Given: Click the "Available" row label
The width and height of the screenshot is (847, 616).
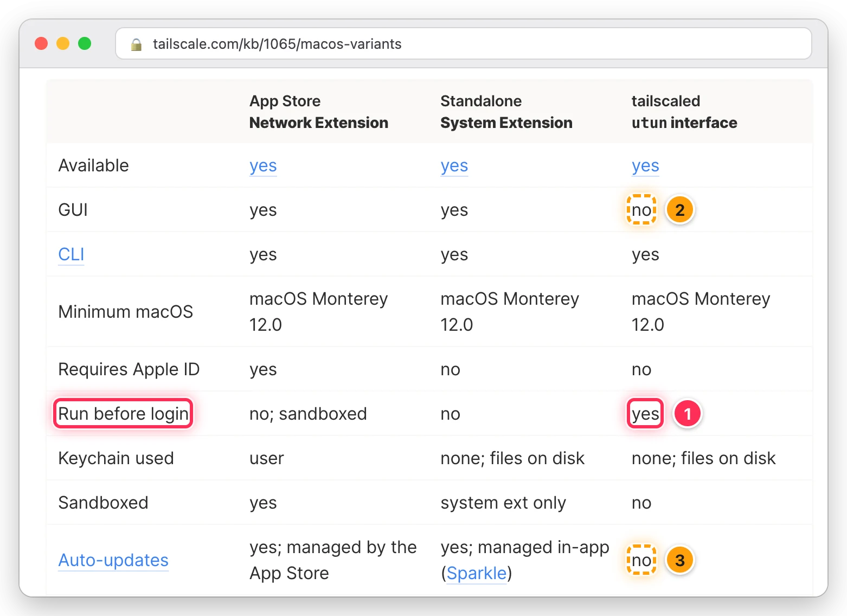Looking at the screenshot, I should [x=93, y=165].
